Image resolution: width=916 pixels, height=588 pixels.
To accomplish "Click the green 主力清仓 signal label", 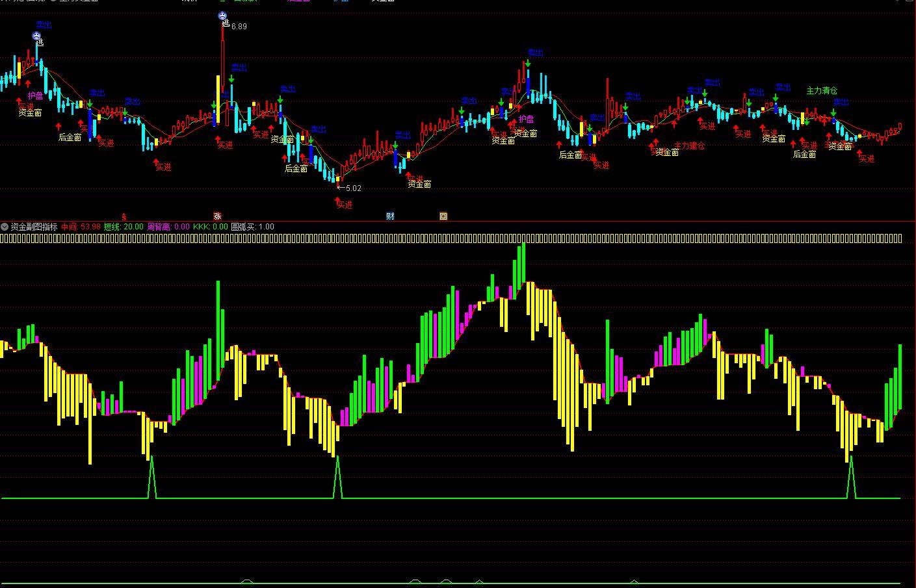I will (822, 90).
